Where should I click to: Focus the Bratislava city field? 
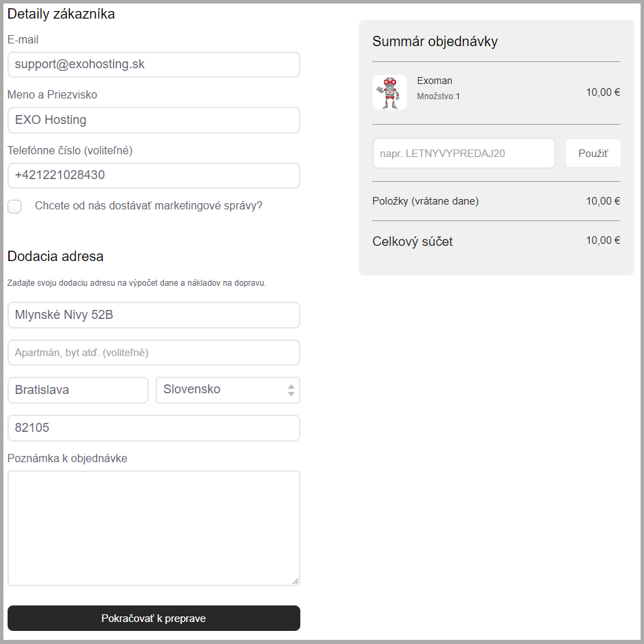click(78, 390)
